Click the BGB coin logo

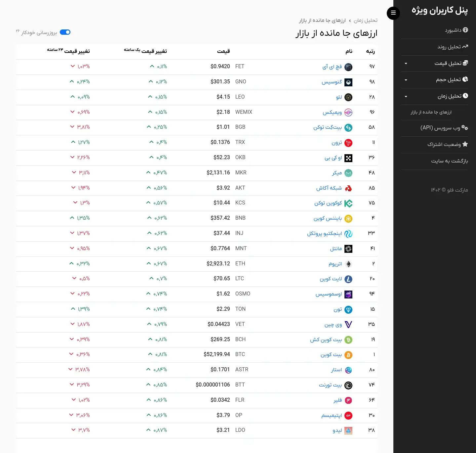point(348,128)
